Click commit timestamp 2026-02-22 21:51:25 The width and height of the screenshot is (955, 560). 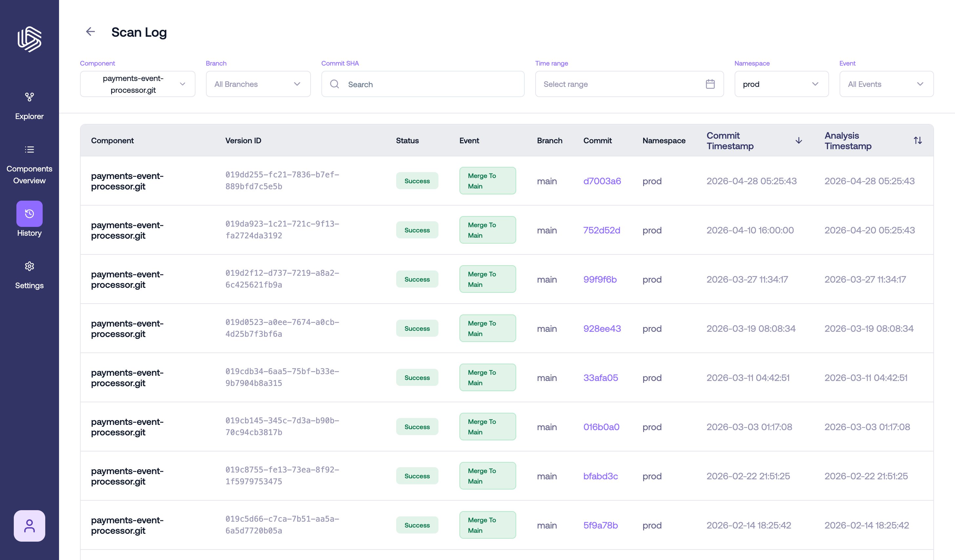click(x=748, y=476)
